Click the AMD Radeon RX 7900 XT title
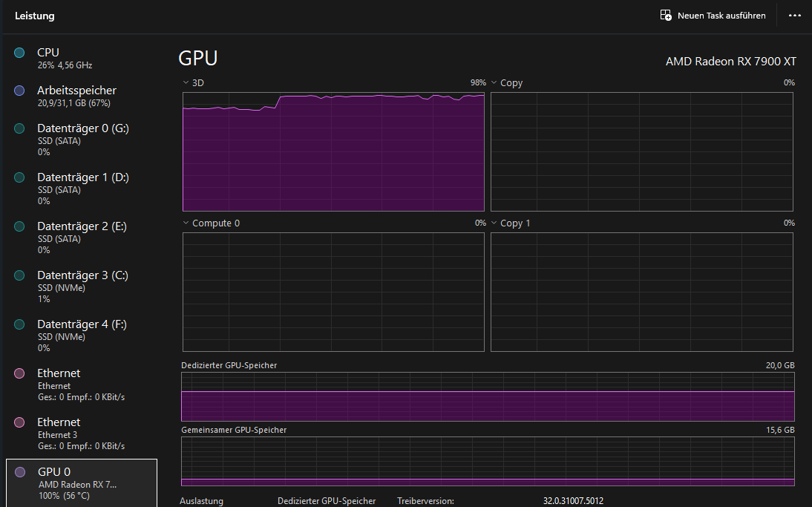 click(730, 61)
